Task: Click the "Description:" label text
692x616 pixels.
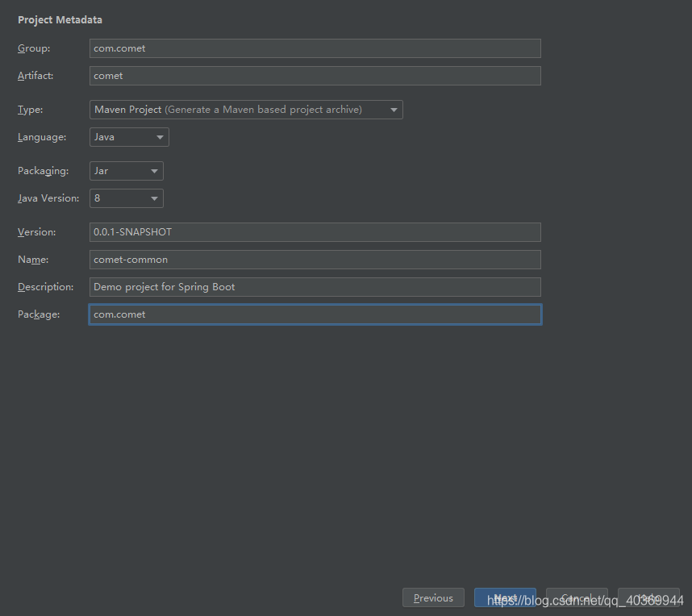Action: coord(45,287)
